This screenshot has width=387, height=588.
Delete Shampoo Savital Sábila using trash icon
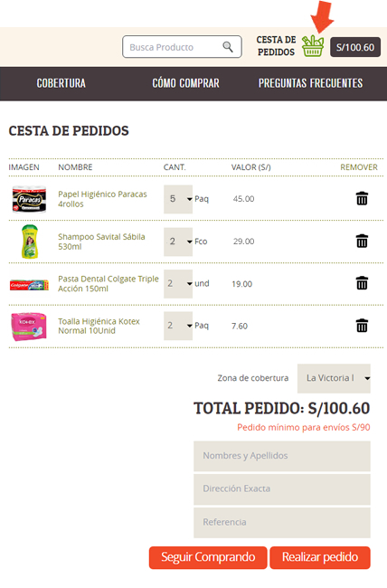point(362,242)
